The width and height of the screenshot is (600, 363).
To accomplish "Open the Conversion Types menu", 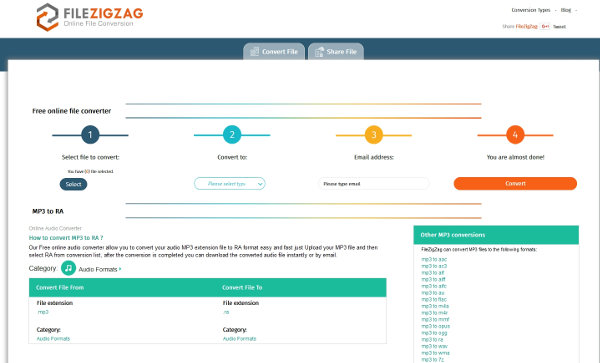I will 531,10.
